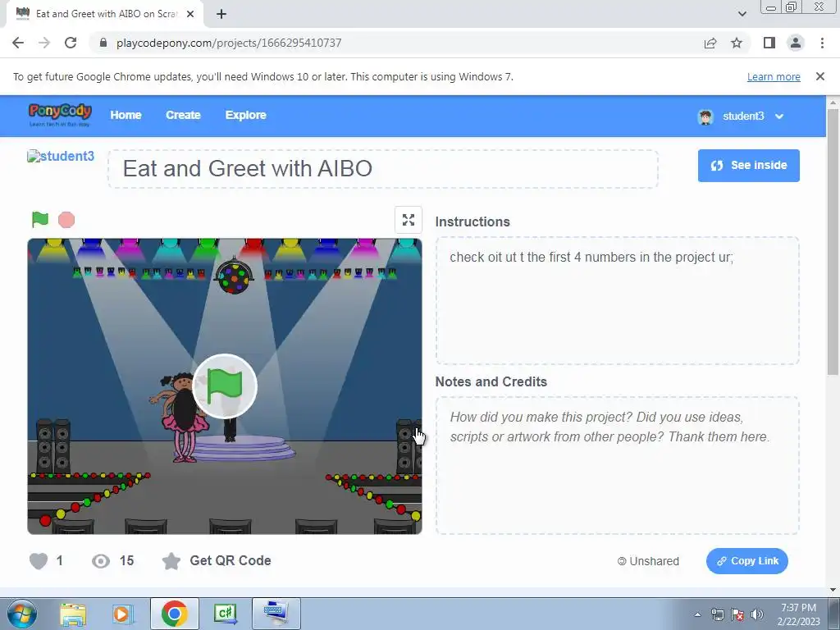Select the Eat and Greet with AIBO tab
The height and width of the screenshot is (630, 840).
click(x=105, y=14)
